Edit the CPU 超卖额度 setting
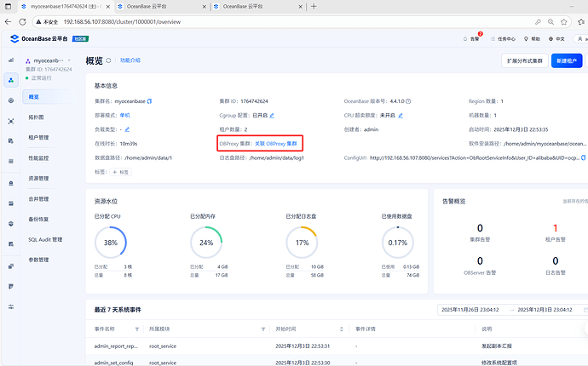Viewport: 588px width, 366px height. (x=400, y=115)
